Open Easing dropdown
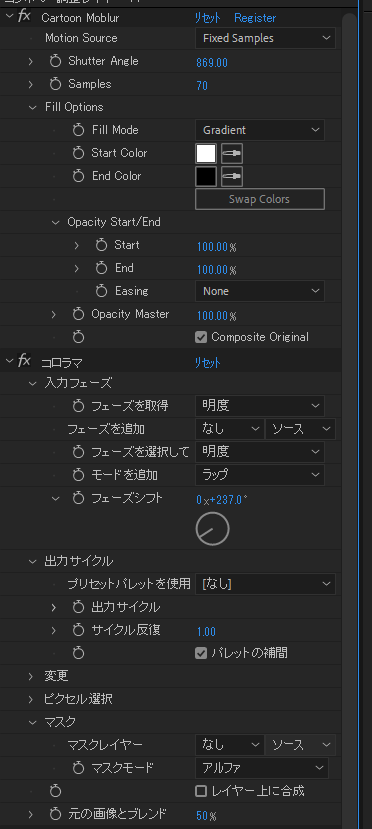The image size is (372, 829). tap(260, 291)
